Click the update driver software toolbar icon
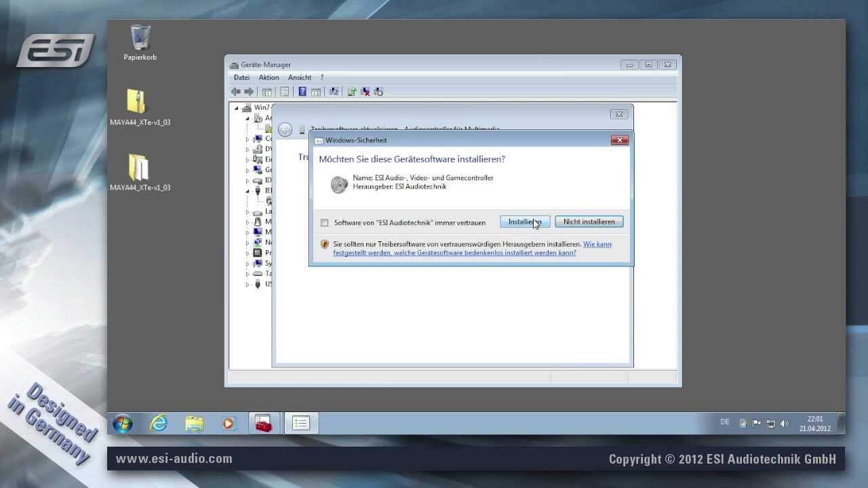This screenshot has height=488, width=868. point(352,91)
